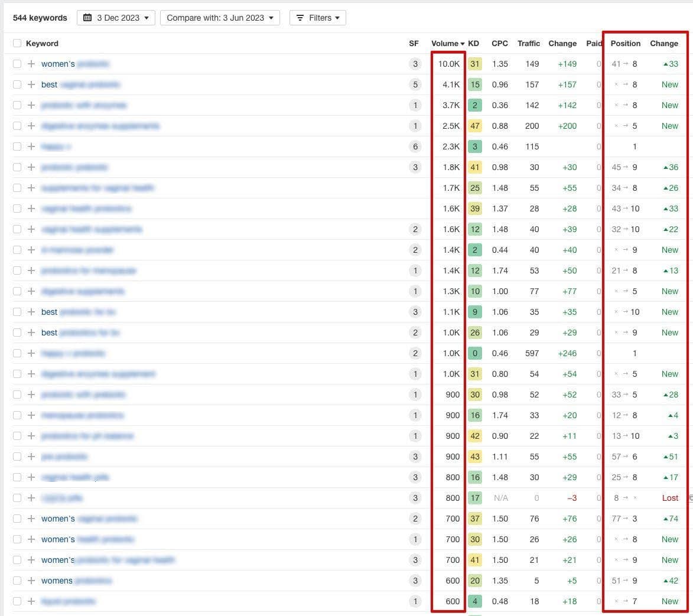Check the checkbox for the top keyword row
Image resolution: width=693 pixels, height=616 pixels.
[17, 64]
